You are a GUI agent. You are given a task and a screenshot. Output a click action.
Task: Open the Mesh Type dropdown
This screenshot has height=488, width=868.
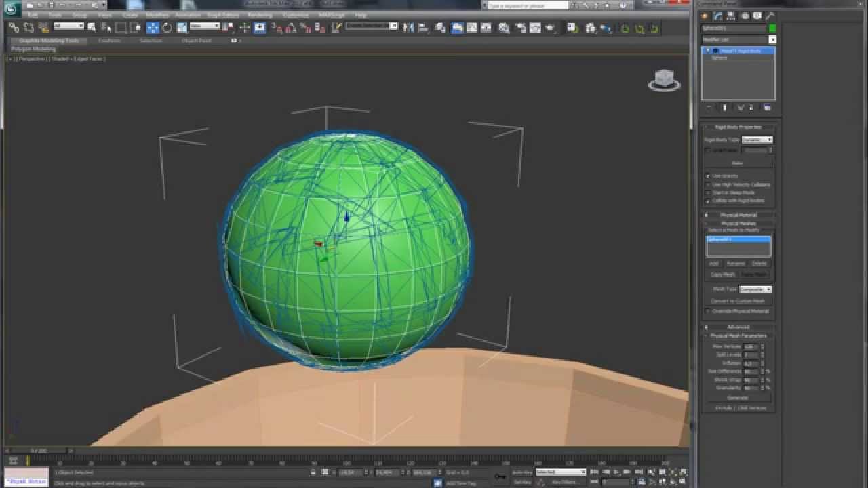(x=755, y=289)
